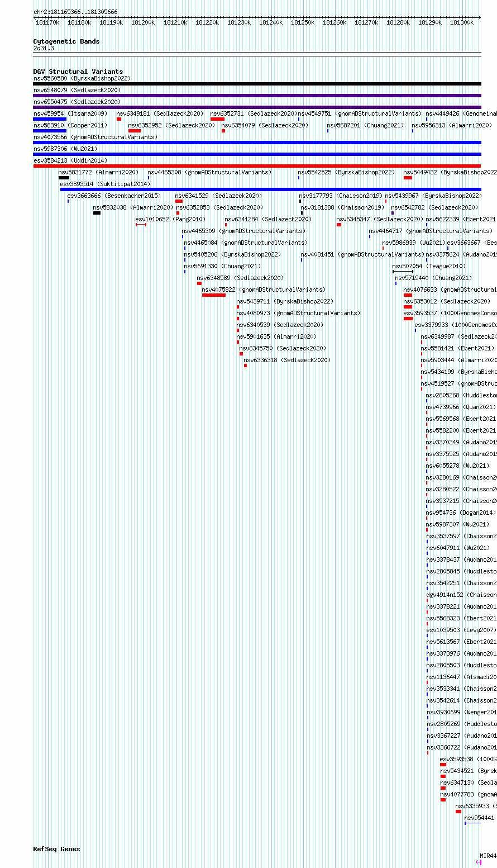The height and width of the screenshot is (868, 497).
Task: Select nsv3181388 (Chaisson2019) entry
Action: pyautogui.click(x=343, y=208)
